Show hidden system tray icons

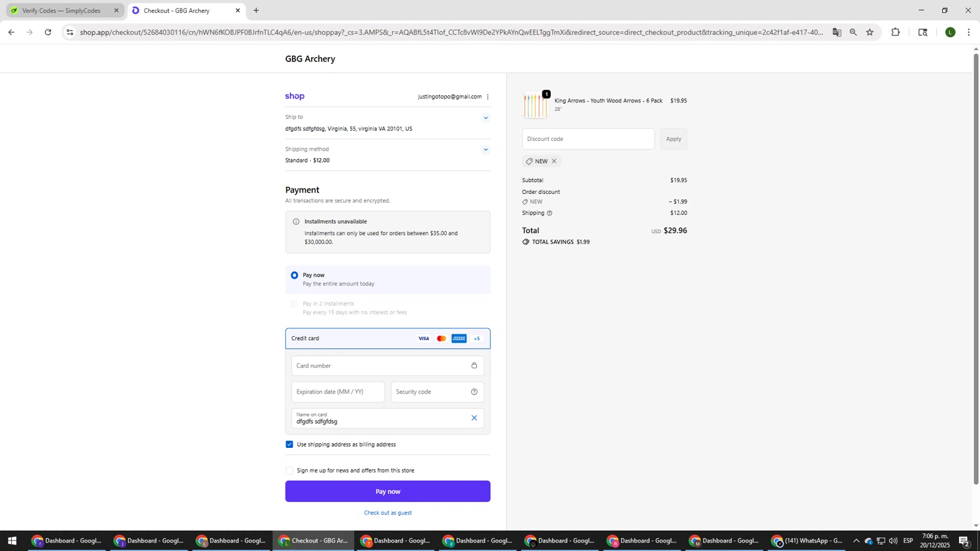coord(856,541)
